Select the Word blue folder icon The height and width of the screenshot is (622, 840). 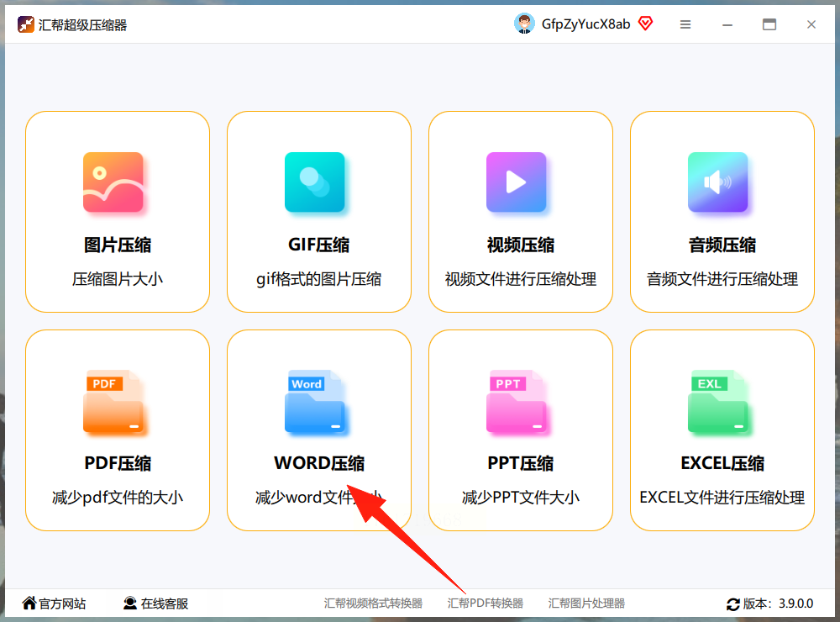pyautogui.click(x=314, y=401)
